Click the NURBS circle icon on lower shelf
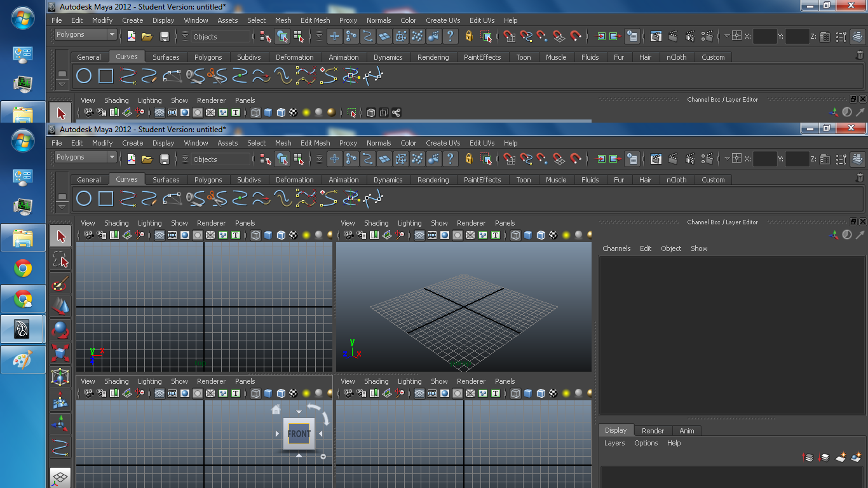Image resolution: width=868 pixels, height=488 pixels. pos(84,200)
